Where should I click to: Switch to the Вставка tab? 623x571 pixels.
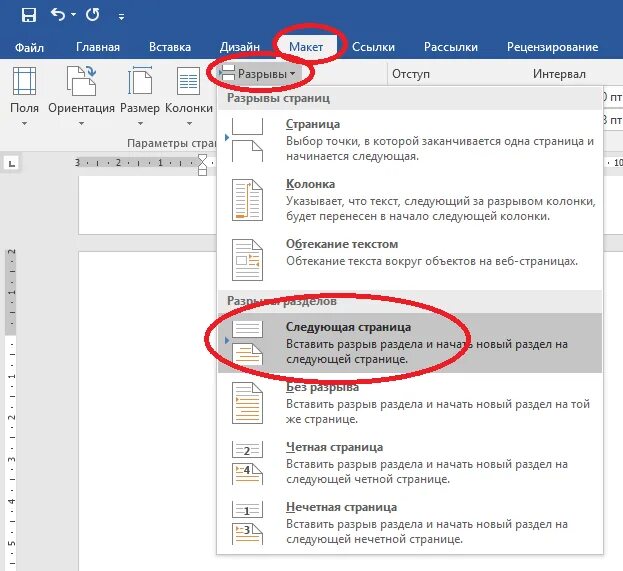coord(170,47)
